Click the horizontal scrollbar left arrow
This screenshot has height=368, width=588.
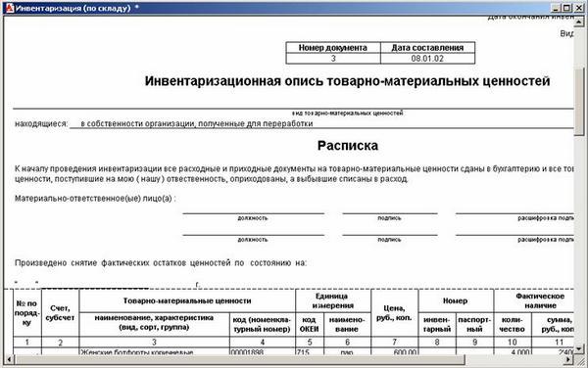point(10,359)
